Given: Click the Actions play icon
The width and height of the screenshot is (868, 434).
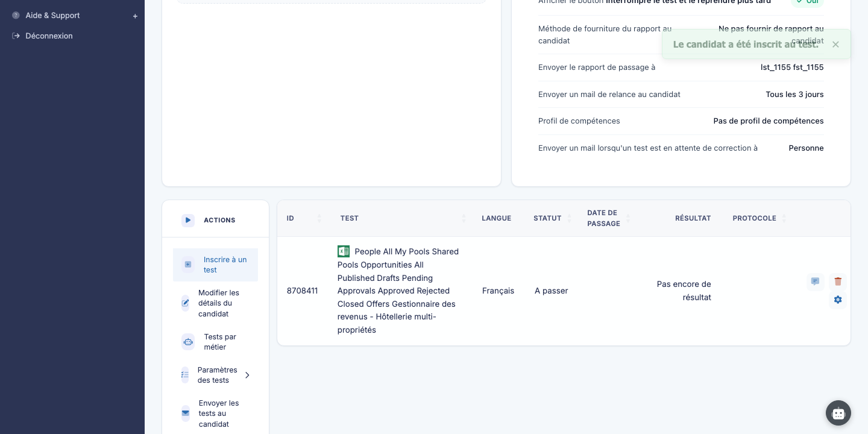Looking at the screenshot, I should pos(188,221).
